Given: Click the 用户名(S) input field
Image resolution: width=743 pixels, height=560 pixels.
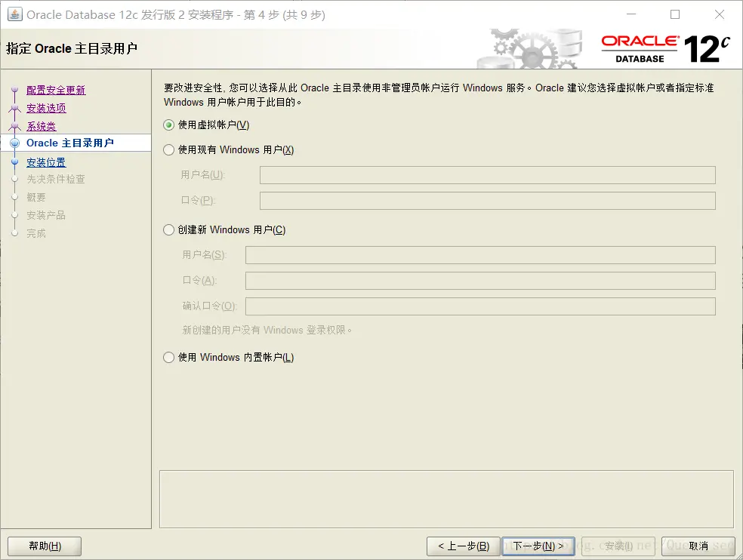Looking at the screenshot, I should [480, 255].
